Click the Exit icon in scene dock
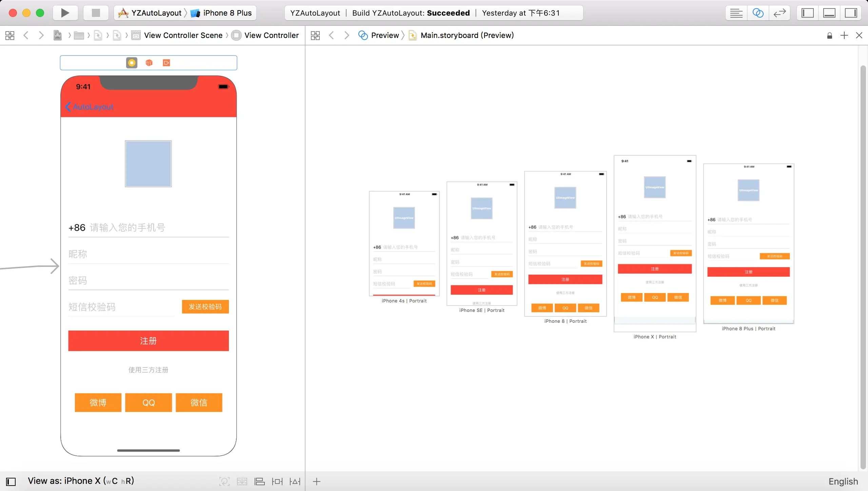Image resolution: width=868 pixels, height=491 pixels. coord(166,63)
